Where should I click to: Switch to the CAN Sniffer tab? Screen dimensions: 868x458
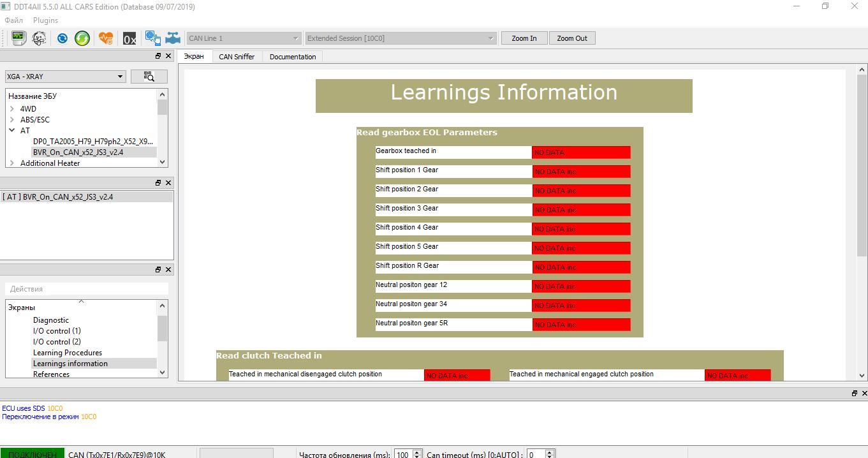(237, 57)
